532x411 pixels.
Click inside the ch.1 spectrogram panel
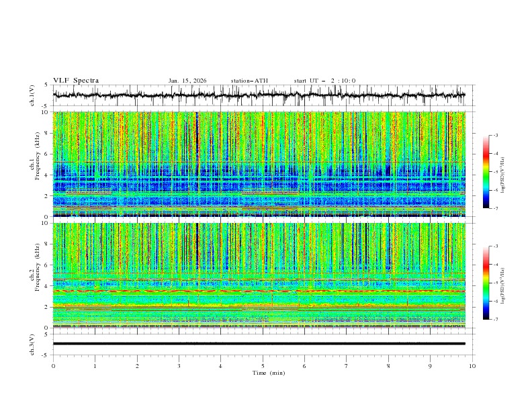point(259,164)
